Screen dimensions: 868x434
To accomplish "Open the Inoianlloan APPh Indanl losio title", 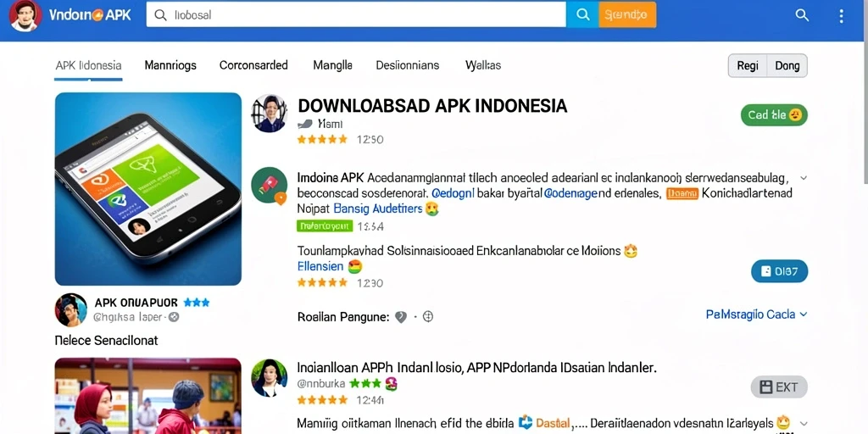I will [x=476, y=368].
